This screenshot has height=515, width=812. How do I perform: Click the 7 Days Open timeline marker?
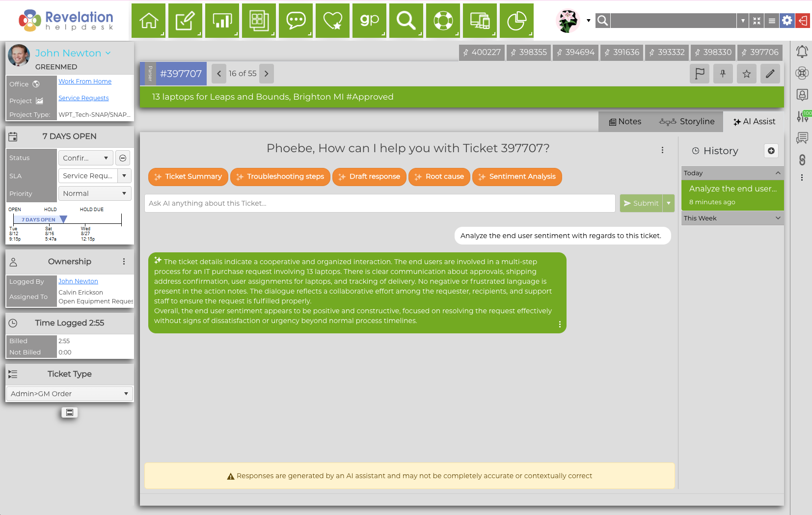pos(63,219)
